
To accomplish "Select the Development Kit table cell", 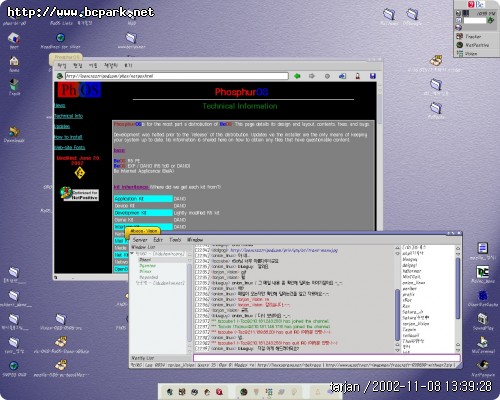I will [x=143, y=213].
